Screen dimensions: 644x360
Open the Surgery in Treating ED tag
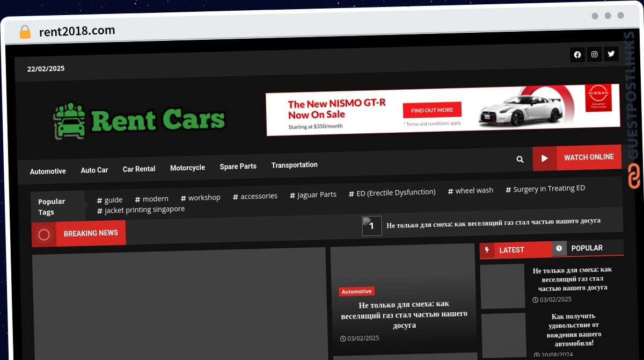point(545,189)
